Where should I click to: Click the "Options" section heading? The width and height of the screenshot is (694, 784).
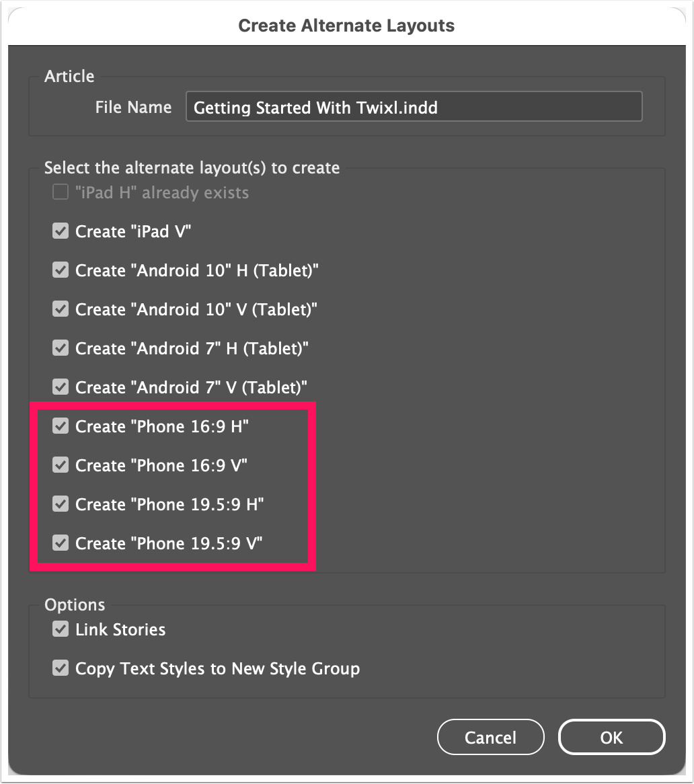[75, 604]
